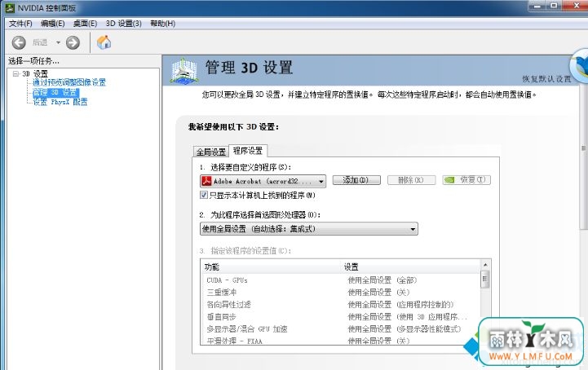Collapse the 3D 设置 tree node
The height and width of the screenshot is (370, 588).
click(x=15, y=73)
